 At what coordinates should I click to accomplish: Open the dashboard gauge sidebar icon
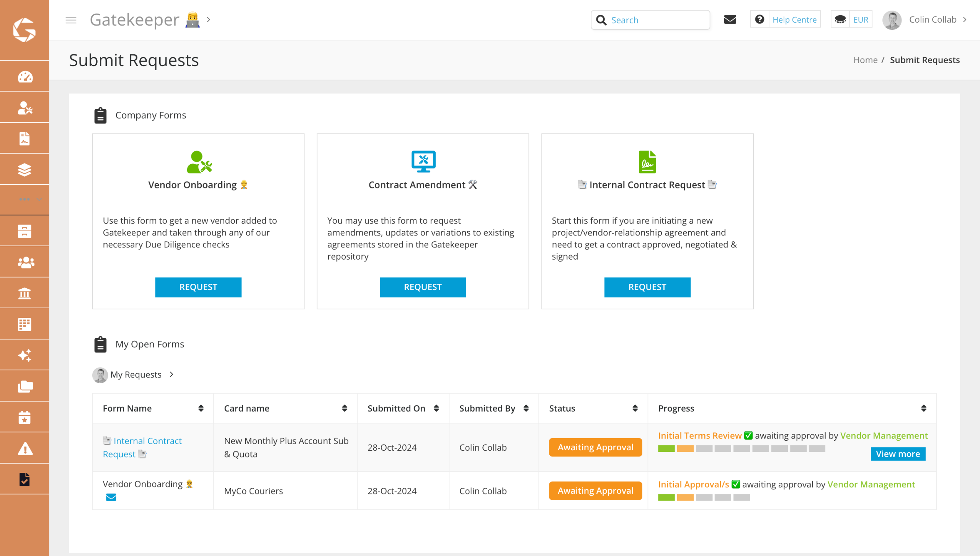25,77
